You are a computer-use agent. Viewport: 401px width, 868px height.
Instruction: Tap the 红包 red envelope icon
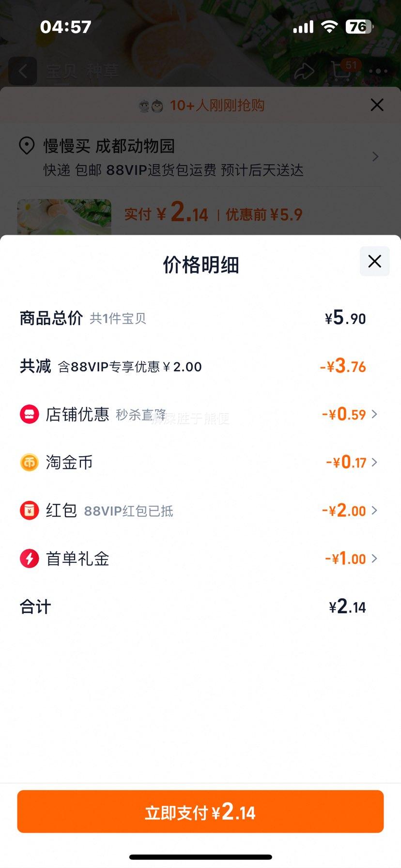pyautogui.click(x=29, y=510)
